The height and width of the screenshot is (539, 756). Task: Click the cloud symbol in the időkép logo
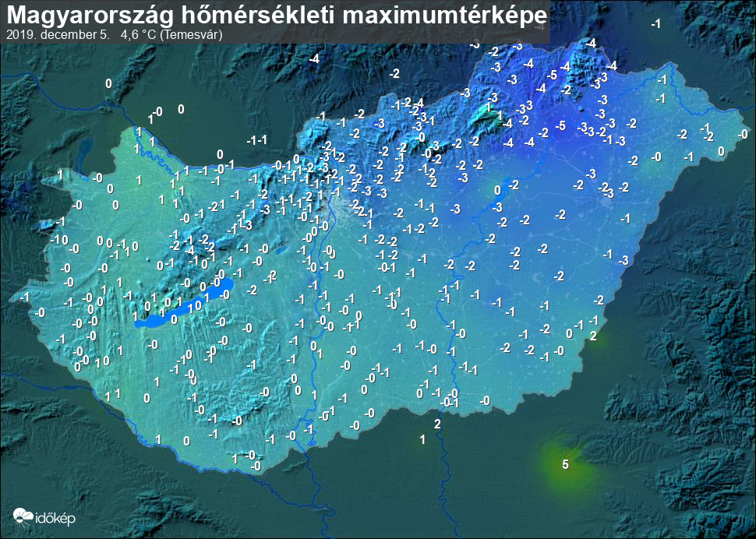click(23, 516)
